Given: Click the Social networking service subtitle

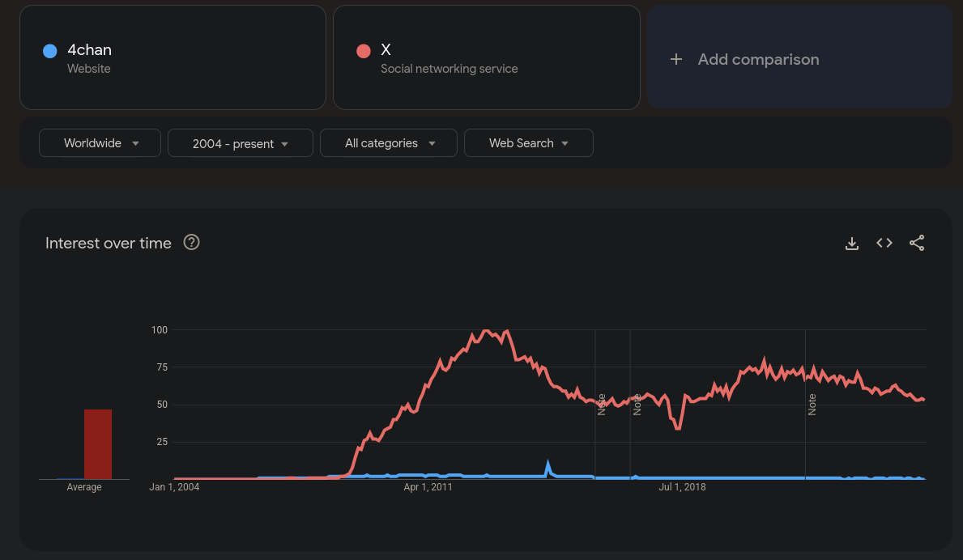Looking at the screenshot, I should pyautogui.click(x=449, y=69).
